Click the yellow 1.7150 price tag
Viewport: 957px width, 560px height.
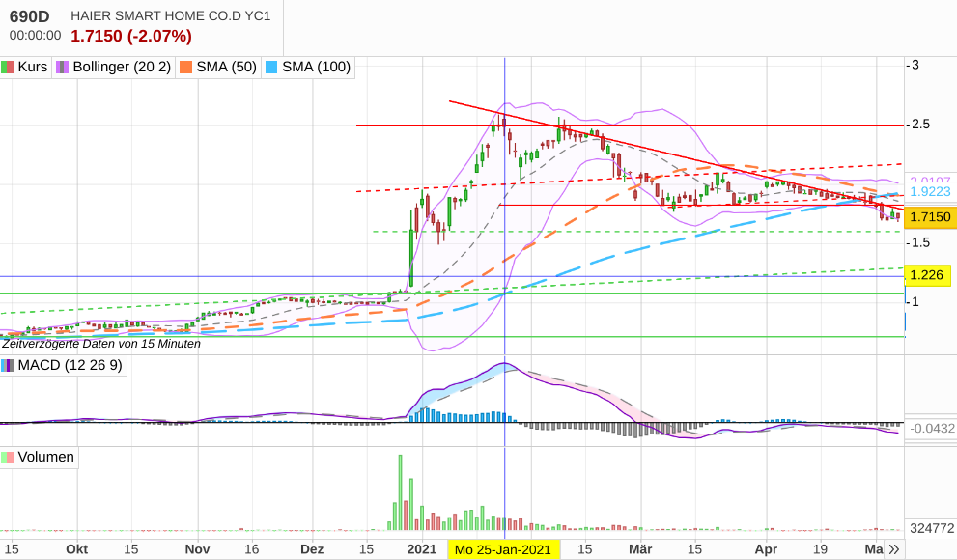pos(930,217)
